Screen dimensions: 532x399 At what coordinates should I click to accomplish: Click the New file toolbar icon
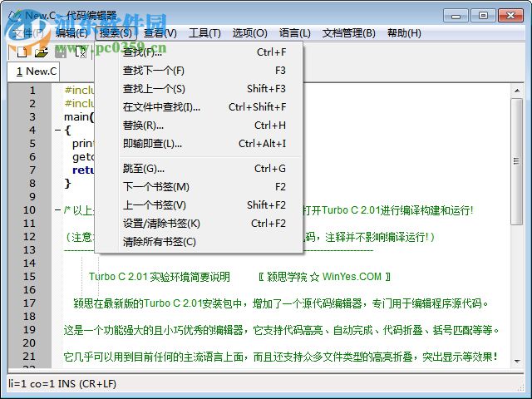22,52
